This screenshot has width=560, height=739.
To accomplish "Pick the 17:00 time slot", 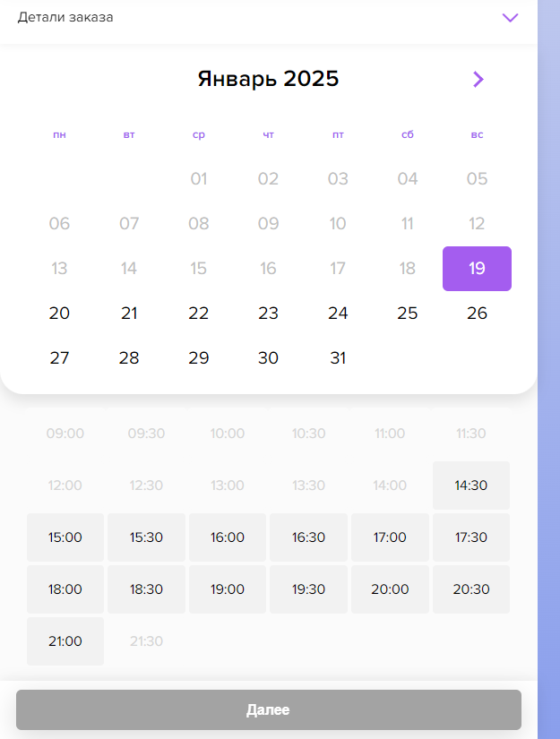I will (390, 537).
